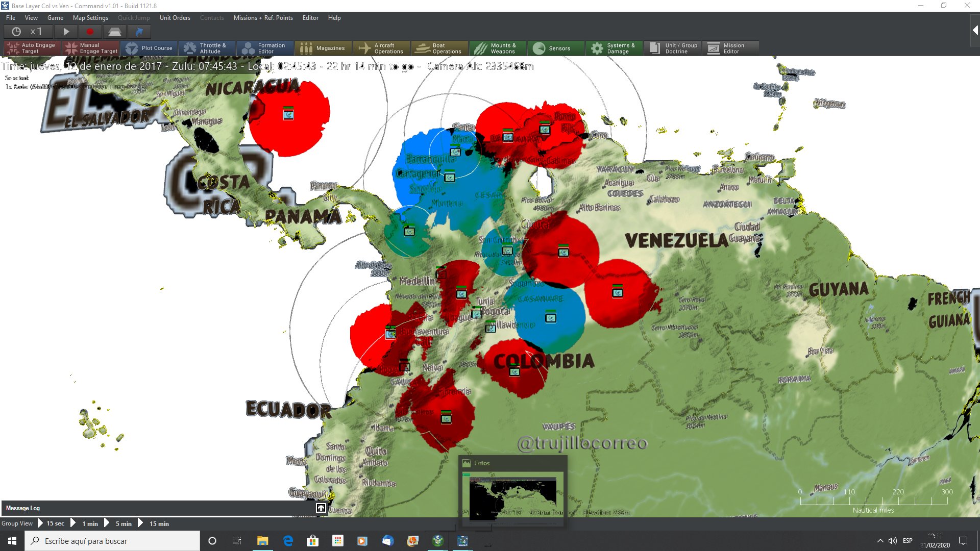The height and width of the screenshot is (551, 980).
Task: Open the File menu
Action: pyautogui.click(x=11, y=17)
